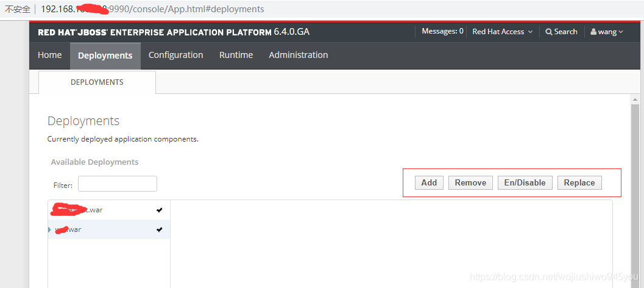644x288 pixels.
Task: Open the Home navigation tab
Action: (50, 55)
